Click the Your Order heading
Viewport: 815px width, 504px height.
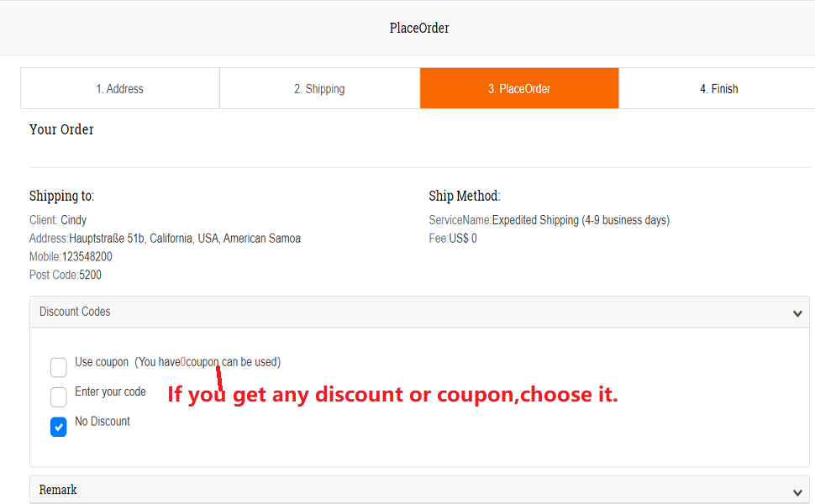(61, 129)
